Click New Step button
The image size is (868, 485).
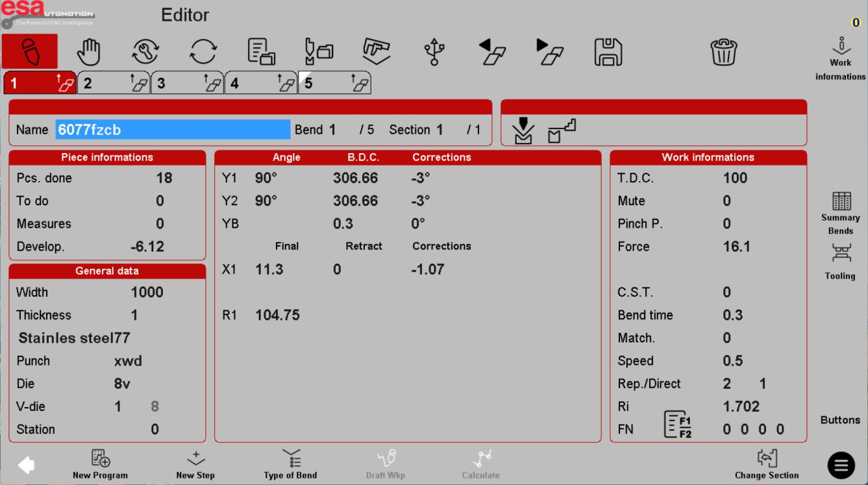pos(195,465)
